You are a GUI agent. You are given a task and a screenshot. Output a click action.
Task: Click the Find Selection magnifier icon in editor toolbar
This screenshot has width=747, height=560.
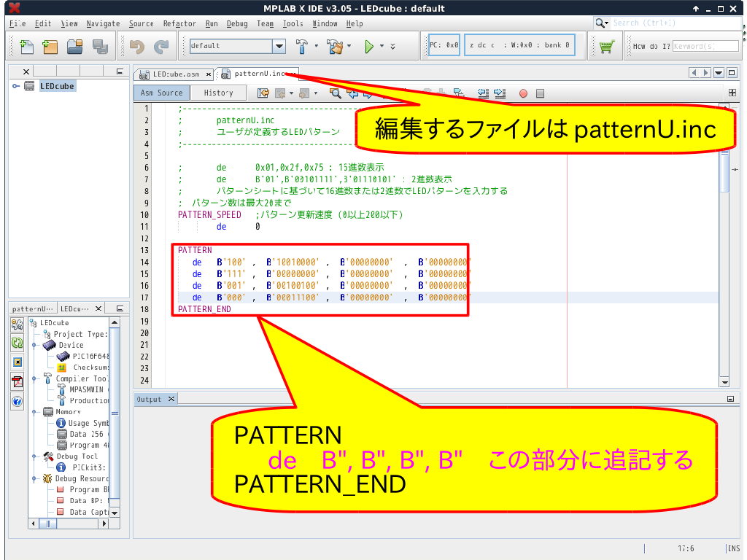pos(336,93)
